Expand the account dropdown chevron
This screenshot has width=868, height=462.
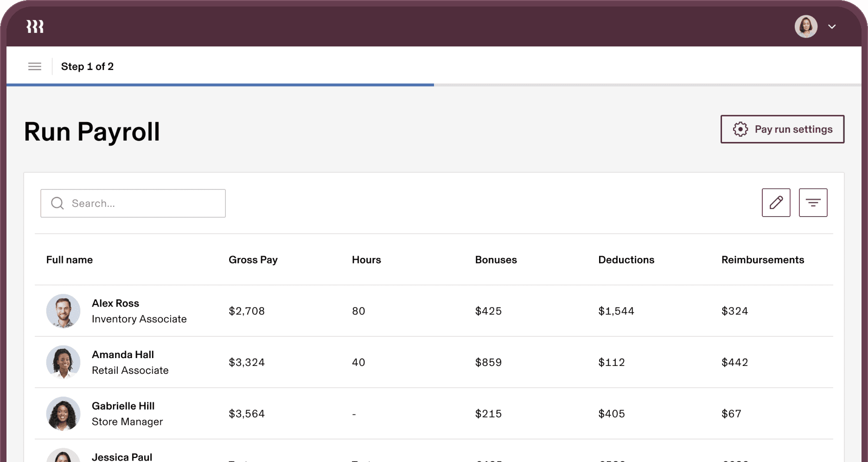coord(832,27)
